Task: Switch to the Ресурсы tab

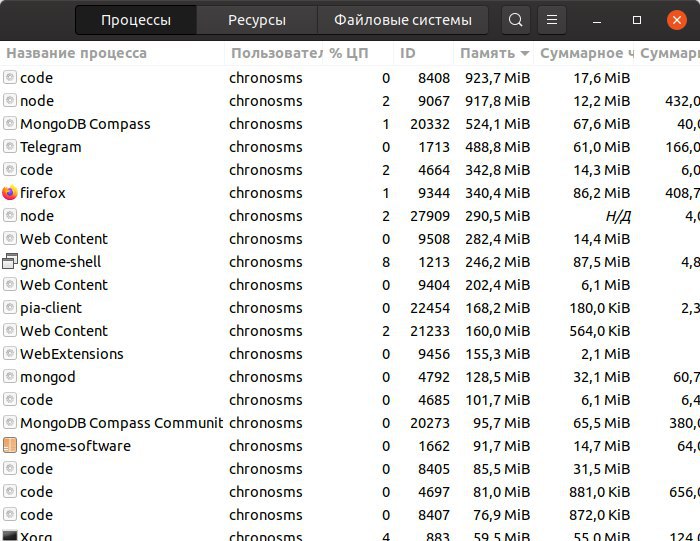Action: click(257, 20)
